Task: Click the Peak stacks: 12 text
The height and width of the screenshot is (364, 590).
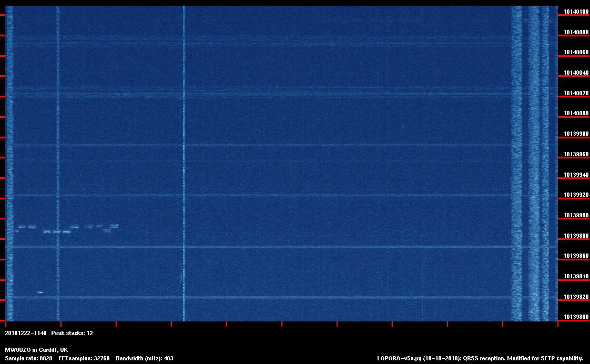Action: [72, 333]
